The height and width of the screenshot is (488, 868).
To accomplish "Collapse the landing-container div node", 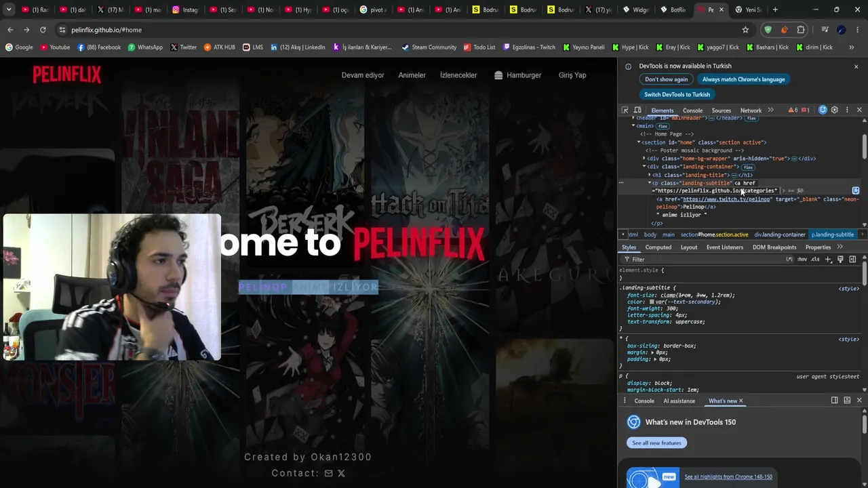I will click(644, 167).
